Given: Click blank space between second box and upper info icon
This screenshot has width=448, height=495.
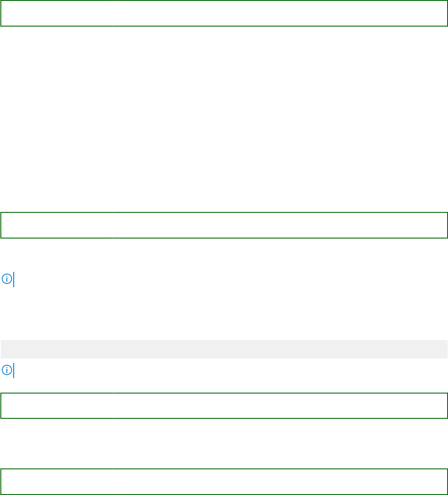Looking at the screenshot, I should click(x=224, y=255).
